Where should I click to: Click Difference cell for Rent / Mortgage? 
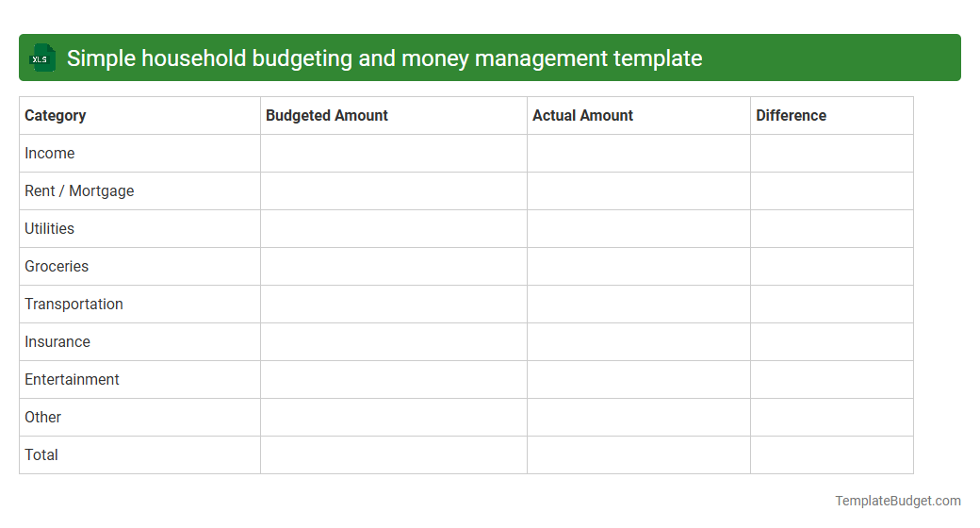[x=832, y=190]
